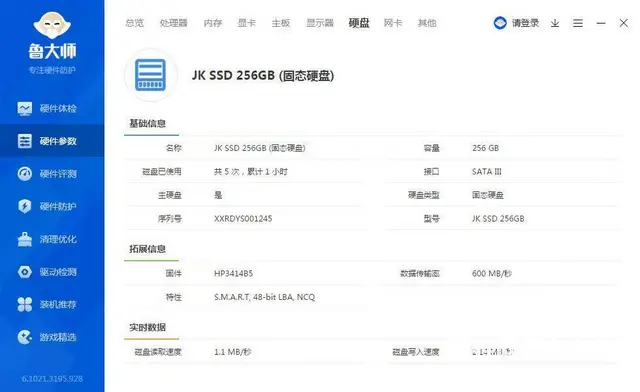Image resolution: width=640 pixels, height=392 pixels.
Task: Click interface value SATA III
Action: pyautogui.click(x=487, y=172)
